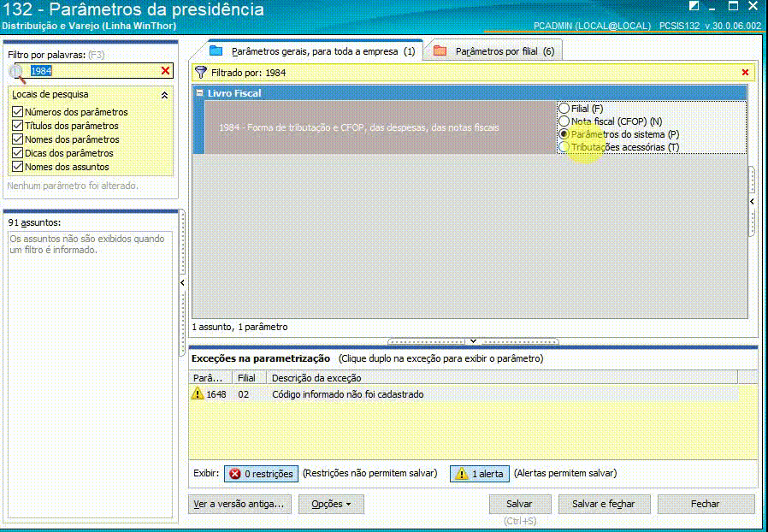Click the '1 assunto, 1 parâmetro' status text
Viewport: 768px width, 532px height.
(x=240, y=327)
